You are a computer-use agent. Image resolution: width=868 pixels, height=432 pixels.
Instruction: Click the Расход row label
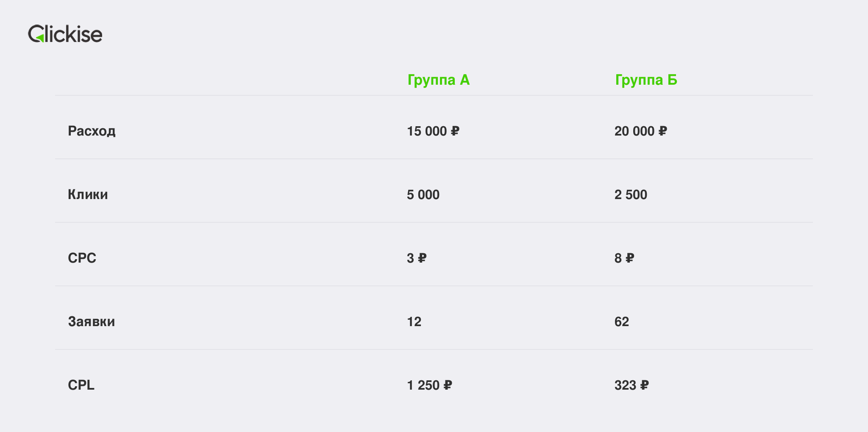pos(92,131)
